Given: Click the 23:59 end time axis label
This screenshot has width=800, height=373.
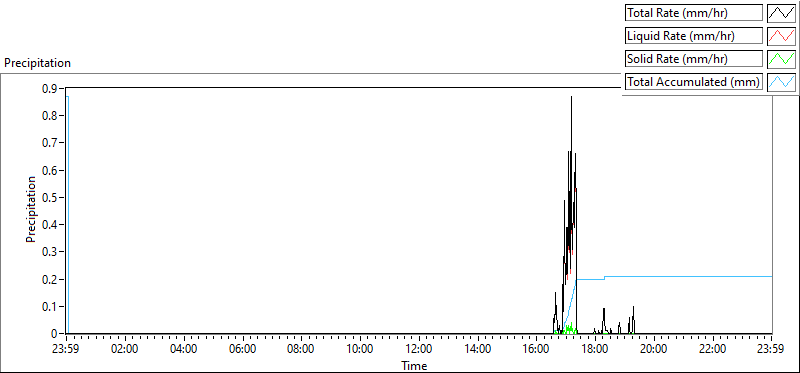Looking at the screenshot, I should point(771,350).
